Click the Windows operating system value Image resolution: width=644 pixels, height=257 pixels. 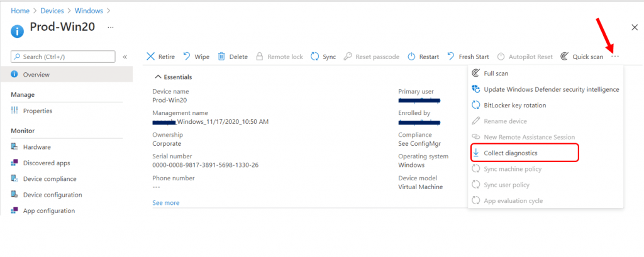pos(411,165)
